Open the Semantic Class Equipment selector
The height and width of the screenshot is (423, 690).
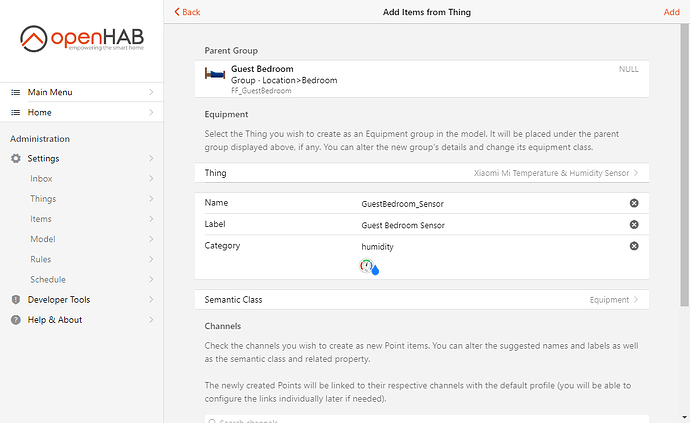point(420,299)
